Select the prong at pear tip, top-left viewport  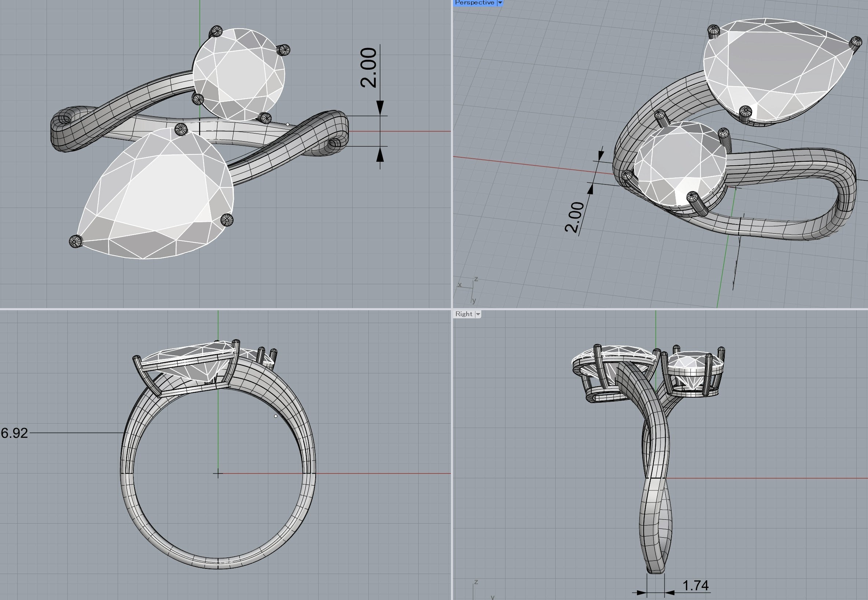(76, 241)
